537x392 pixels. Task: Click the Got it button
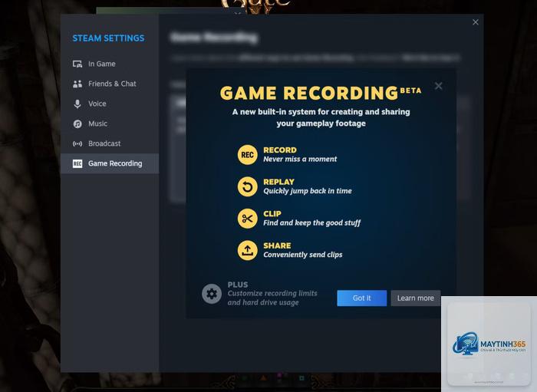click(361, 298)
